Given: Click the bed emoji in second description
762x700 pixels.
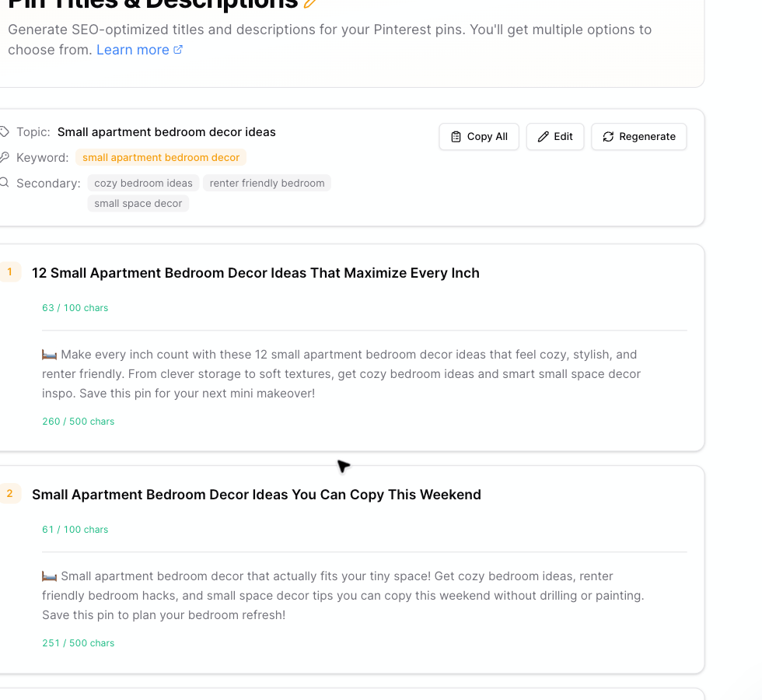Looking at the screenshot, I should point(49,576).
